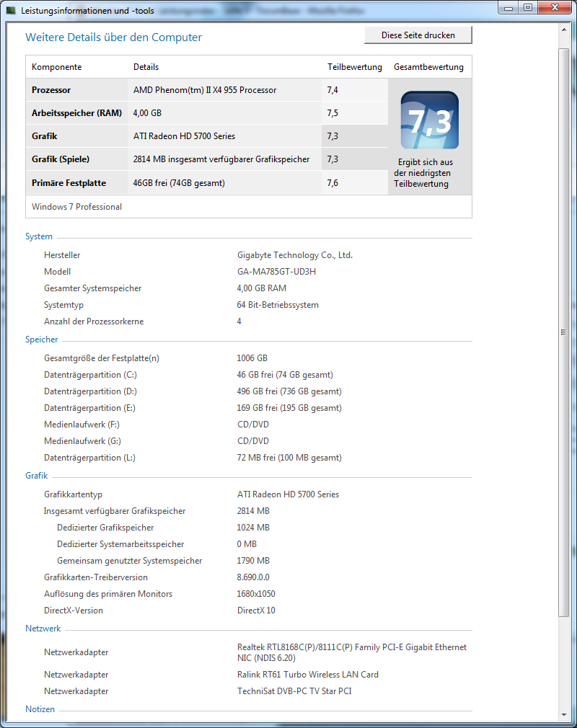Click Gemeinsam genutzter Systemspeicher label

click(130, 560)
